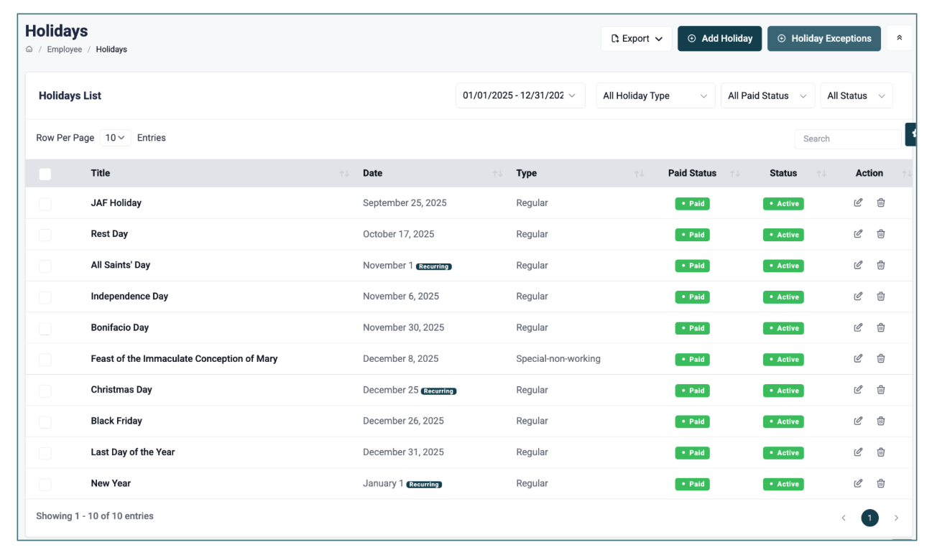
Task: Click edit icon for Christmas Day
Action: coord(858,390)
